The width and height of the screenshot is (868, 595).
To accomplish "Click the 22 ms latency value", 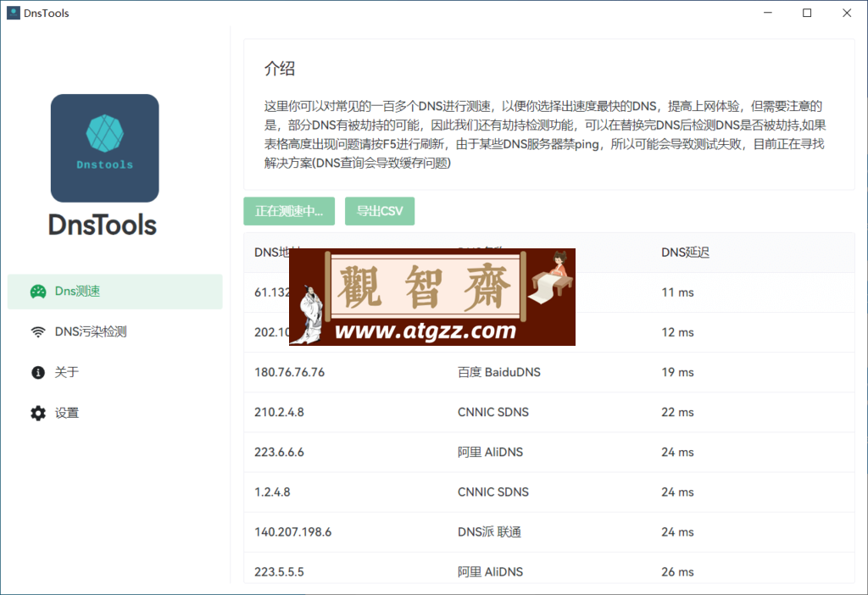I will (x=677, y=413).
